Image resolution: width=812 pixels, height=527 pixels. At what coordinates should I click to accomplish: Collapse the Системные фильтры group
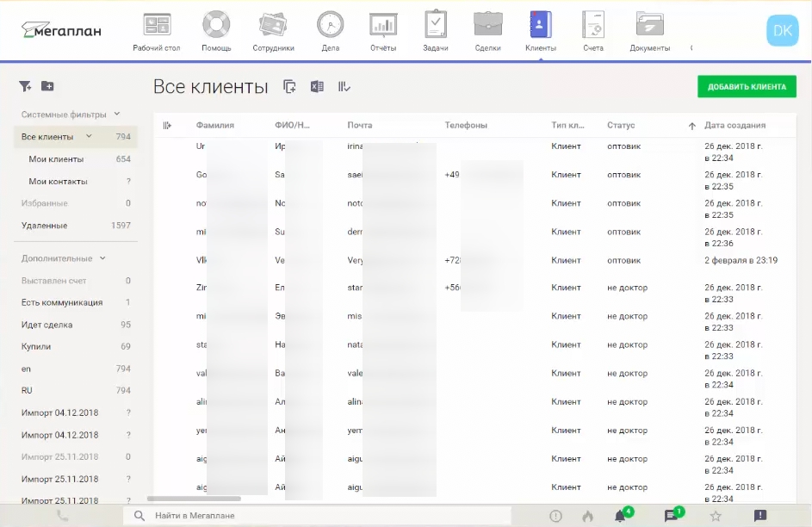tap(117, 114)
